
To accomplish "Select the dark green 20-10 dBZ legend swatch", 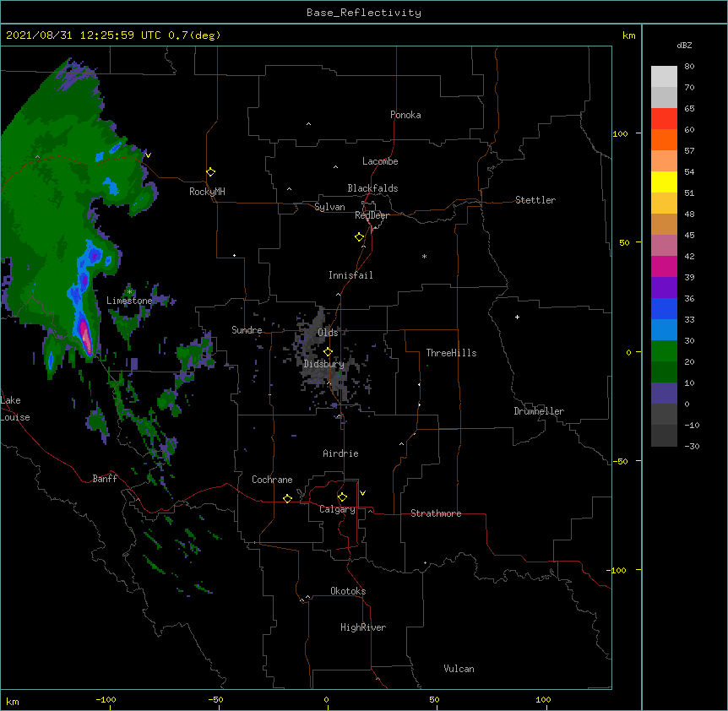I will [664, 372].
